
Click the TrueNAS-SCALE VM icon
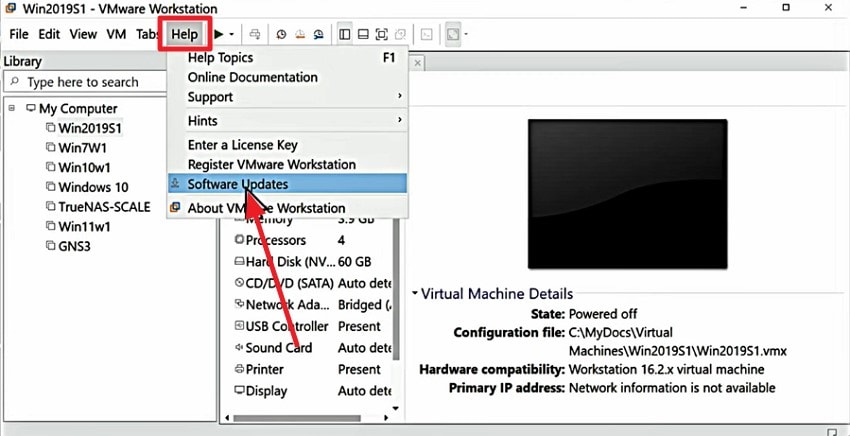click(50, 206)
